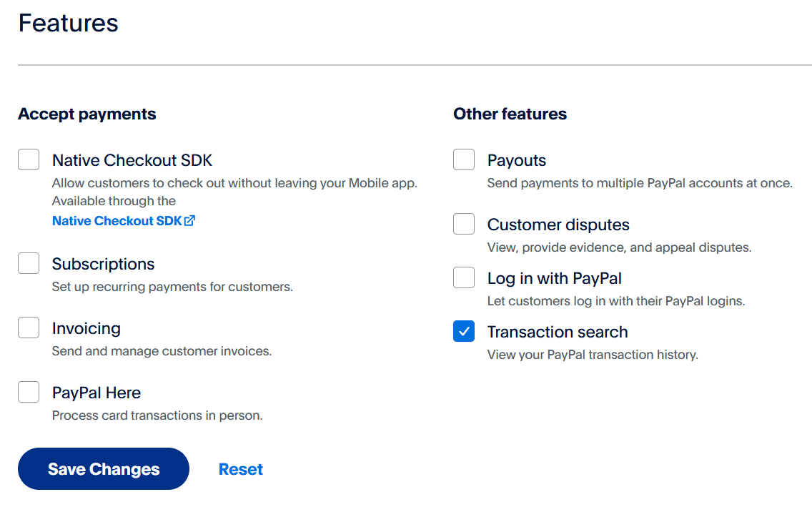Viewport: 812px width, 507px height.
Task: Click 'Send payments to multiple PayPal accounts' text
Action: pos(640,183)
